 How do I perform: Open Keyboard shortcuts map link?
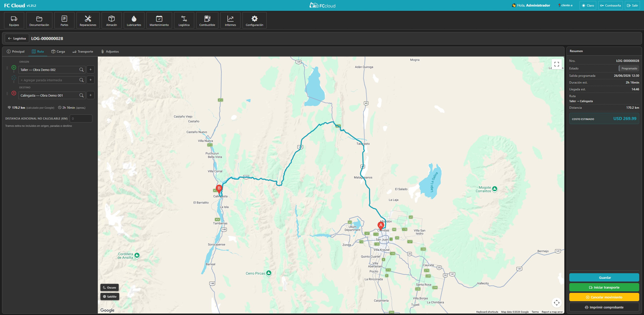487,312
